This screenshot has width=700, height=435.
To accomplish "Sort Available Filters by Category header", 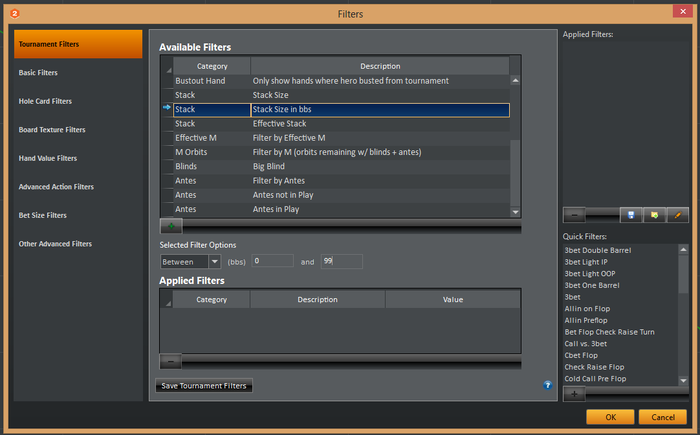I will click(x=212, y=66).
